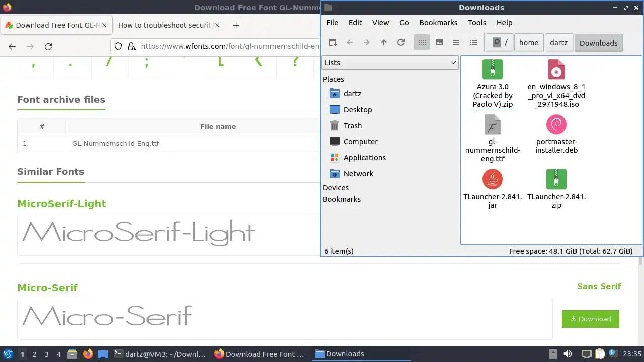Select the gl-nummernschild-eng.ttf font file icon

point(493,124)
